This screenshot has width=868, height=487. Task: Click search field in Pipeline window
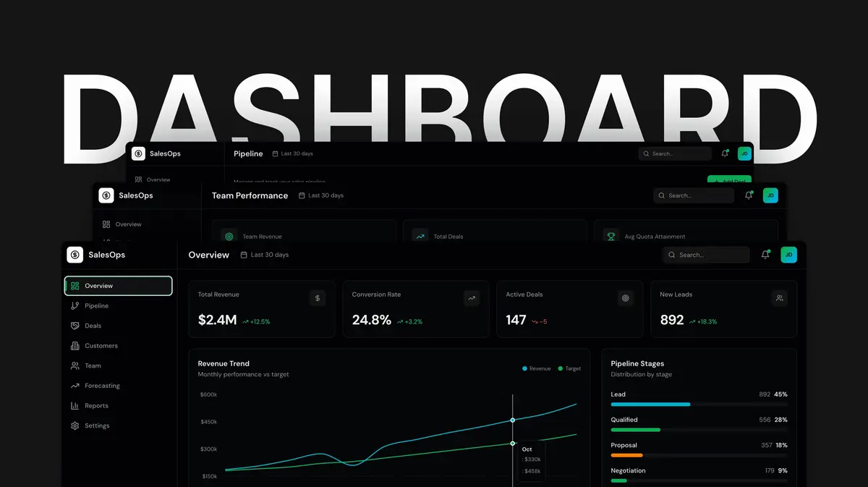[x=676, y=153]
